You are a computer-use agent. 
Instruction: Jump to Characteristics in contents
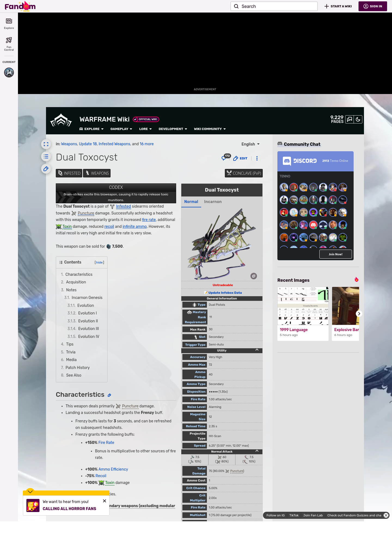[x=79, y=274]
